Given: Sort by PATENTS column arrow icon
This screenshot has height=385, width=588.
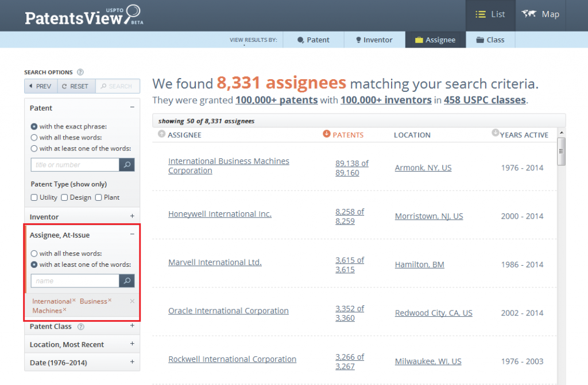Looking at the screenshot, I should [327, 134].
